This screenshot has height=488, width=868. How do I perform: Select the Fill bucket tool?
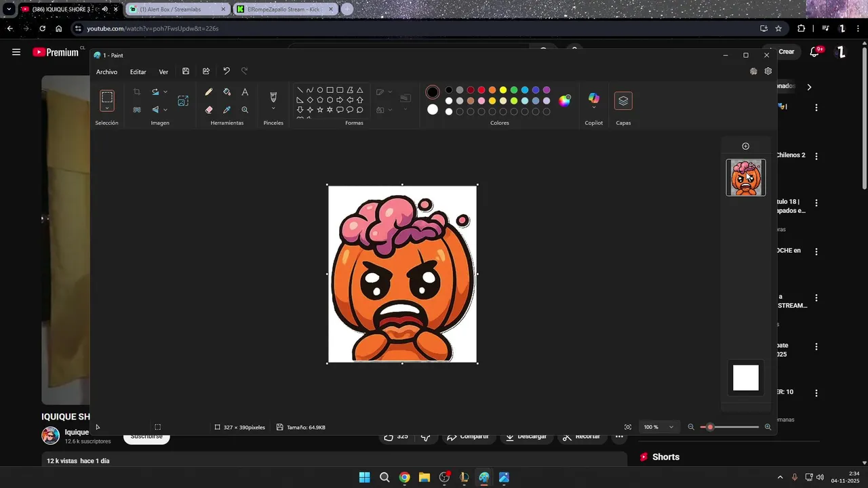[227, 92]
